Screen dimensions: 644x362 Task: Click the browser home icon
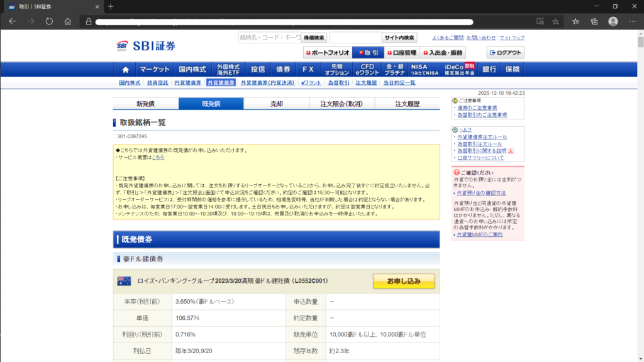[68, 21]
